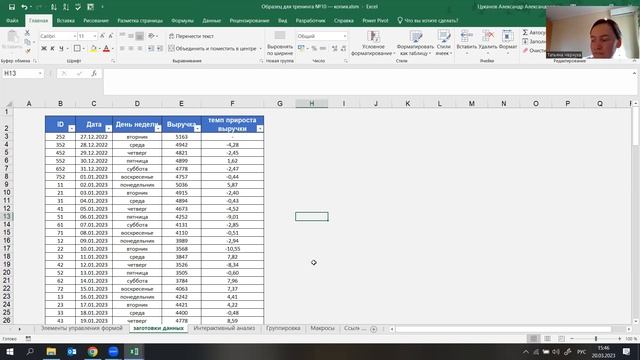Open the День недели filter dropdown
Image resolution: width=640 pixels, height=360 pixels.
(158, 129)
